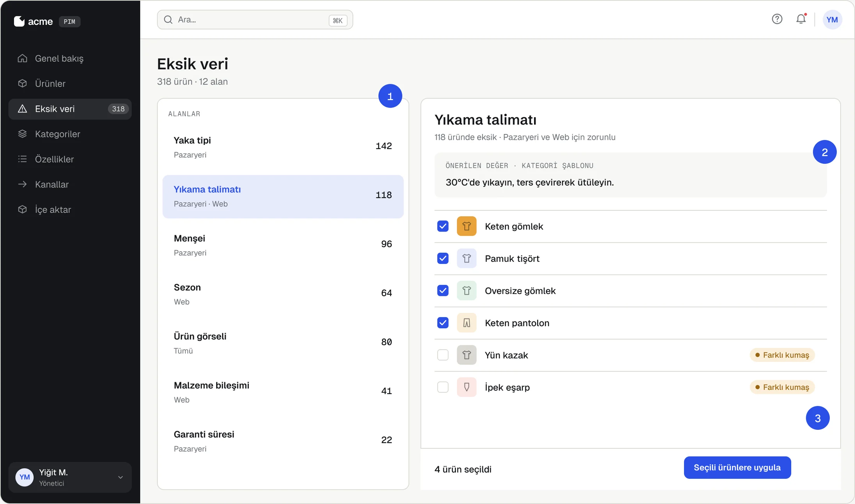Click the ⌘K shortcut badge
Viewport: 855px width, 504px height.
(338, 20)
